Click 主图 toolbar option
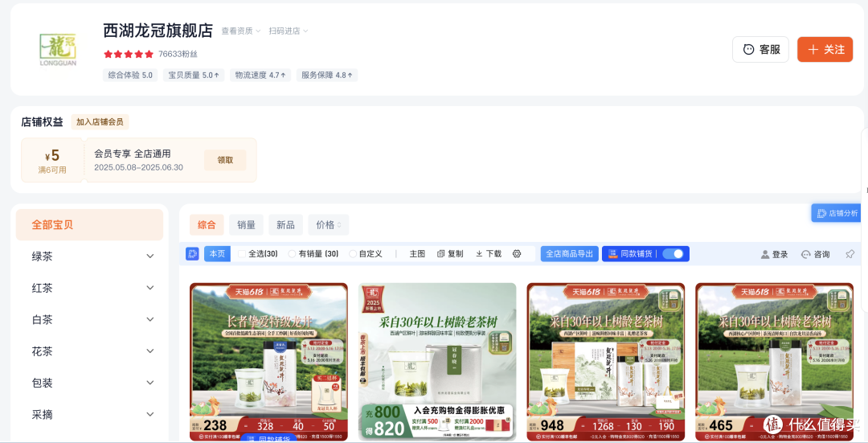This screenshot has width=868, height=443. [417, 253]
